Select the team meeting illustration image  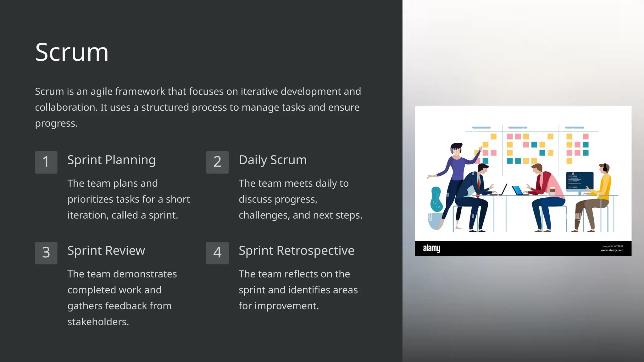[x=523, y=181]
